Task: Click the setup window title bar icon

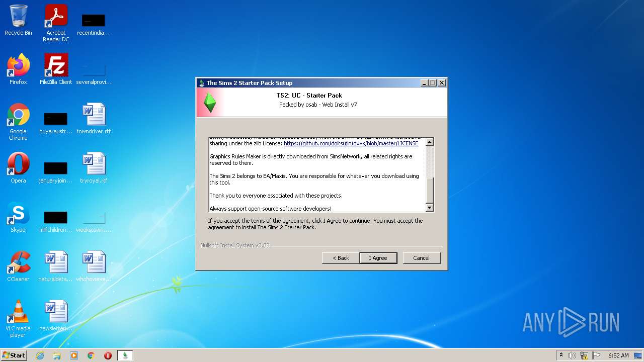Action: pos(202,83)
